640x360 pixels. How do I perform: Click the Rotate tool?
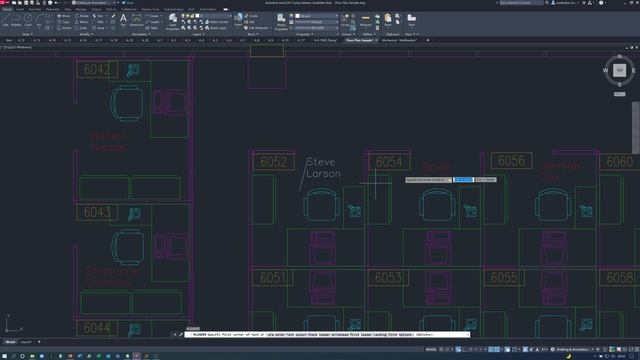click(x=82, y=16)
